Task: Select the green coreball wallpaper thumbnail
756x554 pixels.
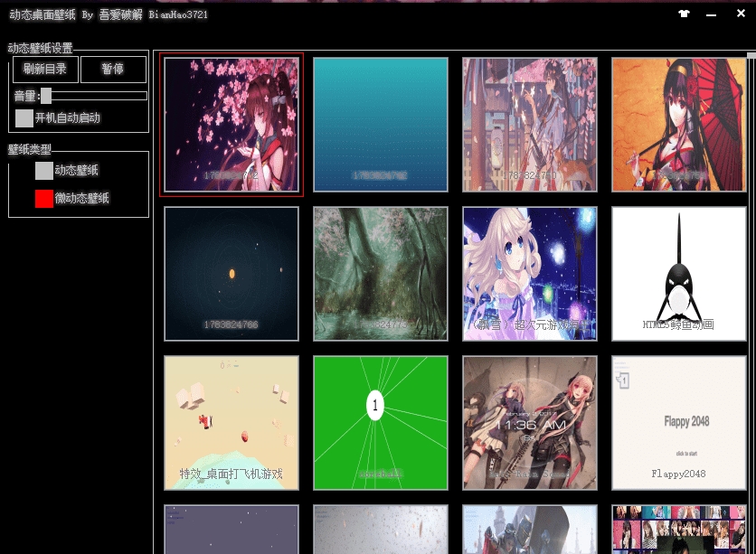Action: tap(381, 423)
